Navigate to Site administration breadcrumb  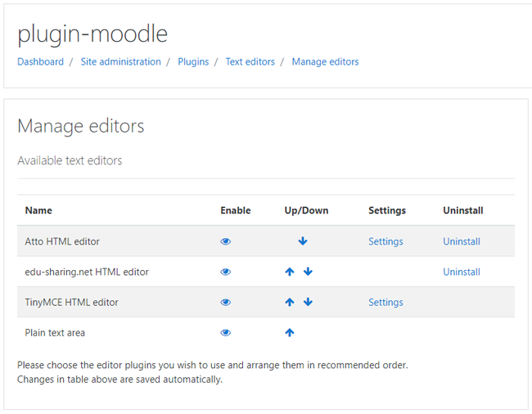pyautogui.click(x=120, y=61)
